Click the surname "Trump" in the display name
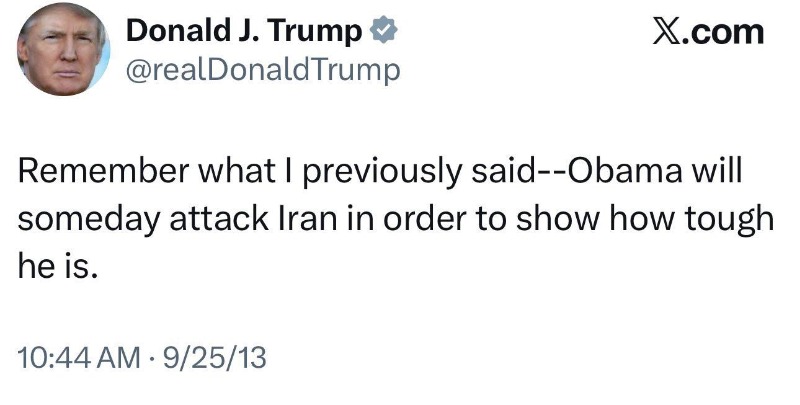This screenshot has width=800, height=405. point(317,32)
